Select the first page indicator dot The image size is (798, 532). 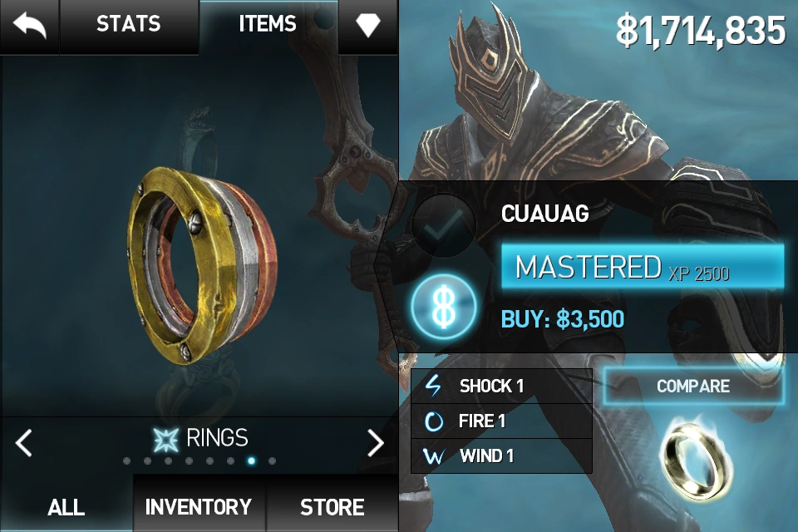point(126,461)
